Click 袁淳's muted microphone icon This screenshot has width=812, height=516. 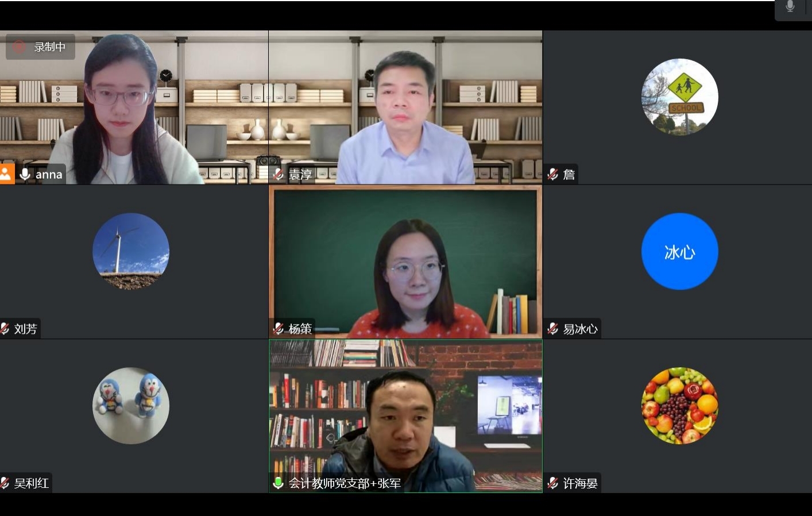279,174
